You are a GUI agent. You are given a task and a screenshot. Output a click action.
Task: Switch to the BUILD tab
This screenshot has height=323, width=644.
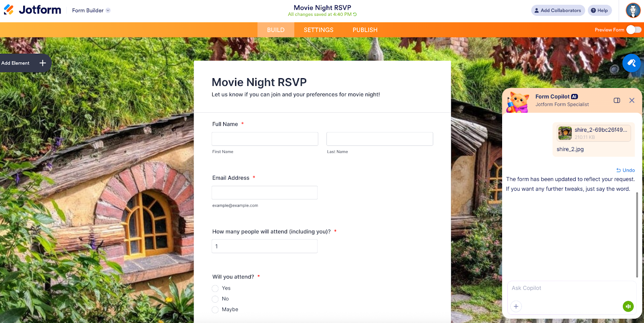tap(276, 30)
